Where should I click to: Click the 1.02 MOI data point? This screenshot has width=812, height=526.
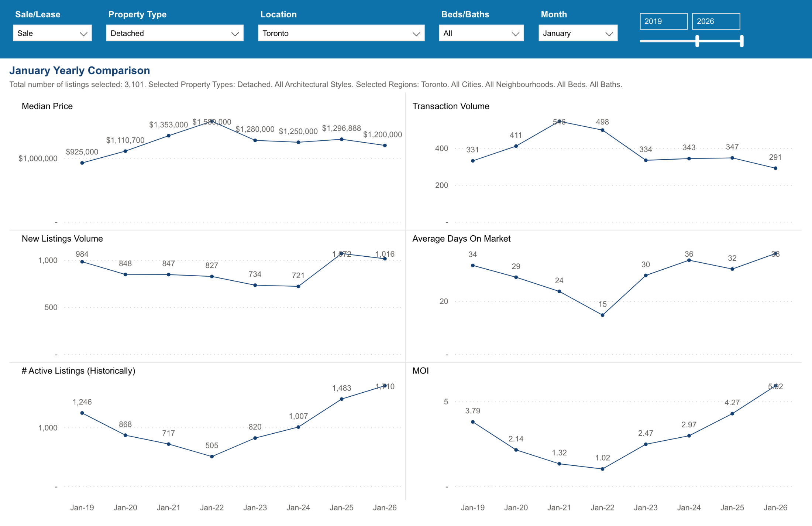(602, 469)
